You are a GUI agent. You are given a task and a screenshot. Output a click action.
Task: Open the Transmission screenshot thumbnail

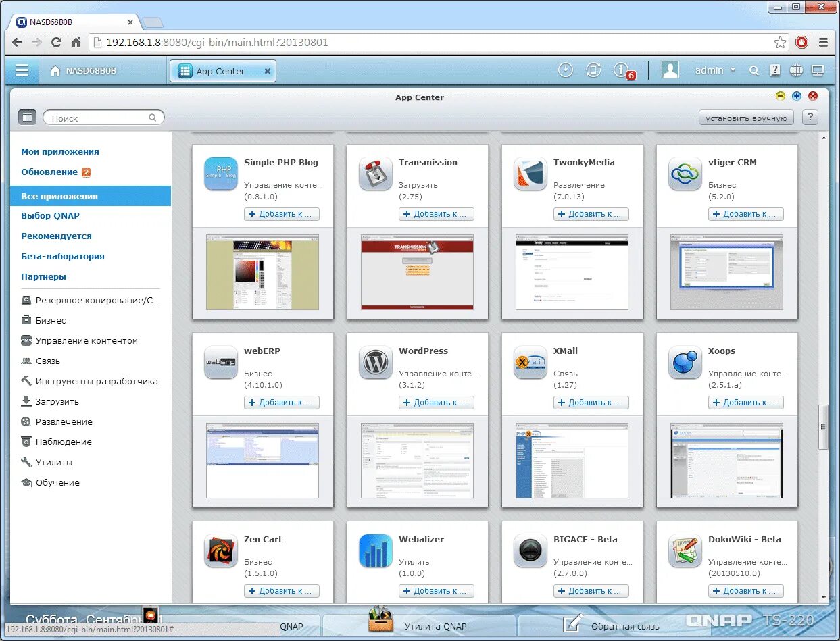coord(417,272)
